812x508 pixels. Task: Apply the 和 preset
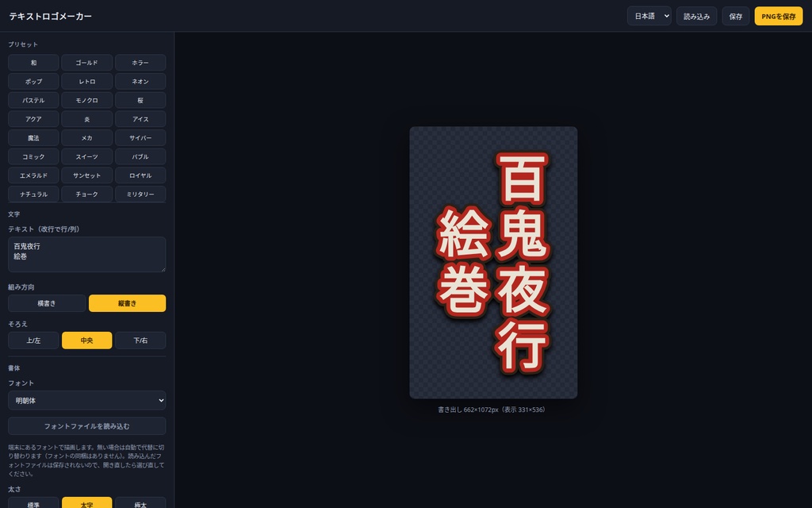[x=33, y=63]
